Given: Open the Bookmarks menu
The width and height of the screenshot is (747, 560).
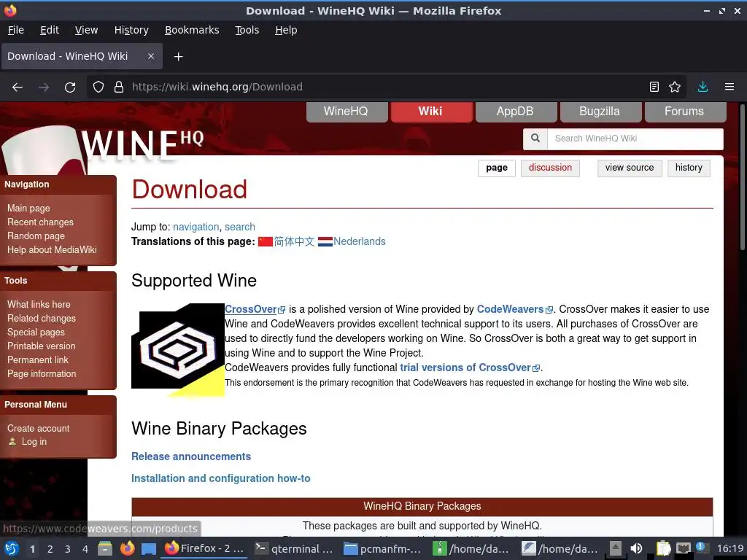Looking at the screenshot, I should click(192, 30).
